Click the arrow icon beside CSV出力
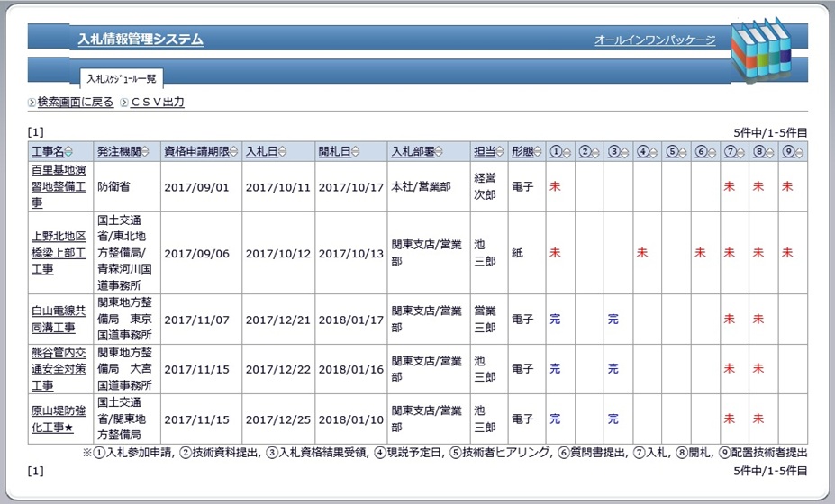Screen dimensions: 835x504 [124, 103]
